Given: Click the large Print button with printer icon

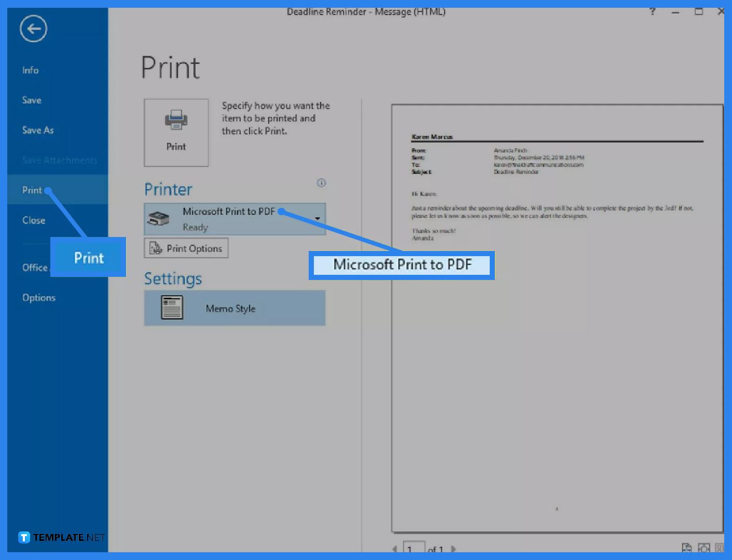Looking at the screenshot, I should point(176,132).
